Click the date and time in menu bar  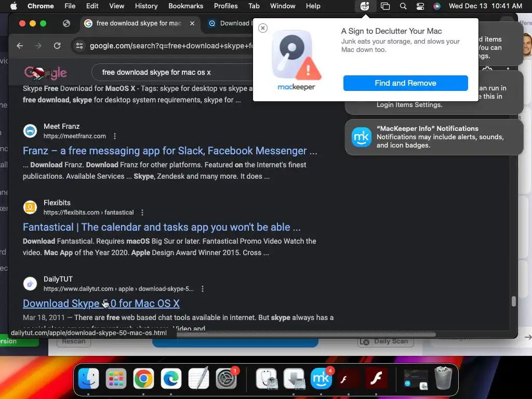pos(485,6)
